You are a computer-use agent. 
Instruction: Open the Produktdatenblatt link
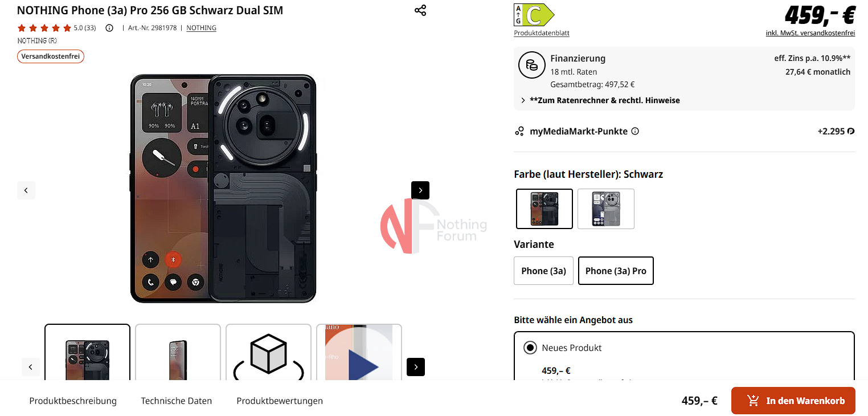pyautogui.click(x=542, y=33)
